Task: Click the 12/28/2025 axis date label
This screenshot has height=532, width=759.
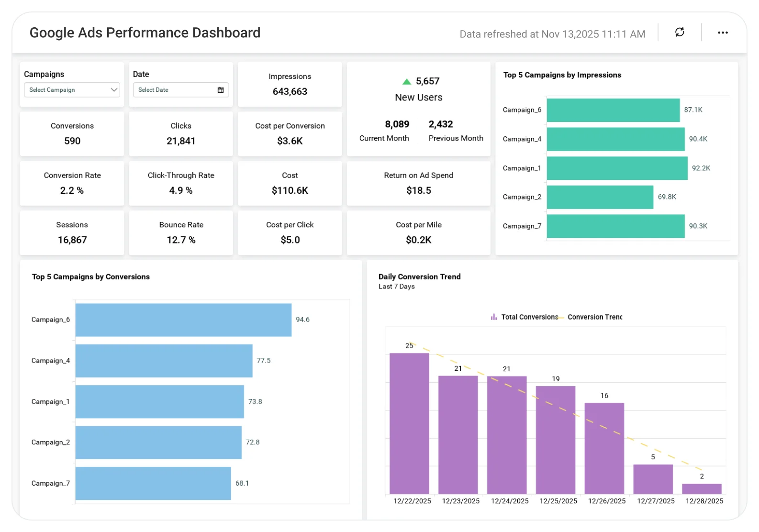Action: pyautogui.click(x=704, y=501)
